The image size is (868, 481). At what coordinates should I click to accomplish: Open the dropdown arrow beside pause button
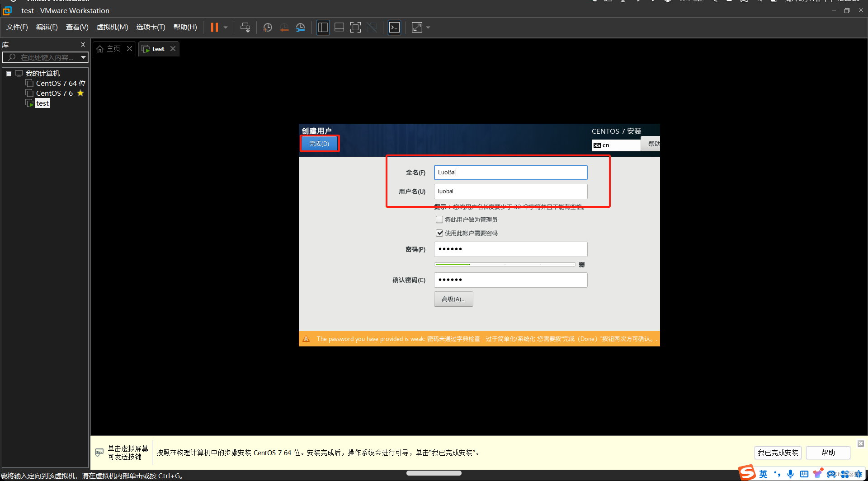(226, 28)
